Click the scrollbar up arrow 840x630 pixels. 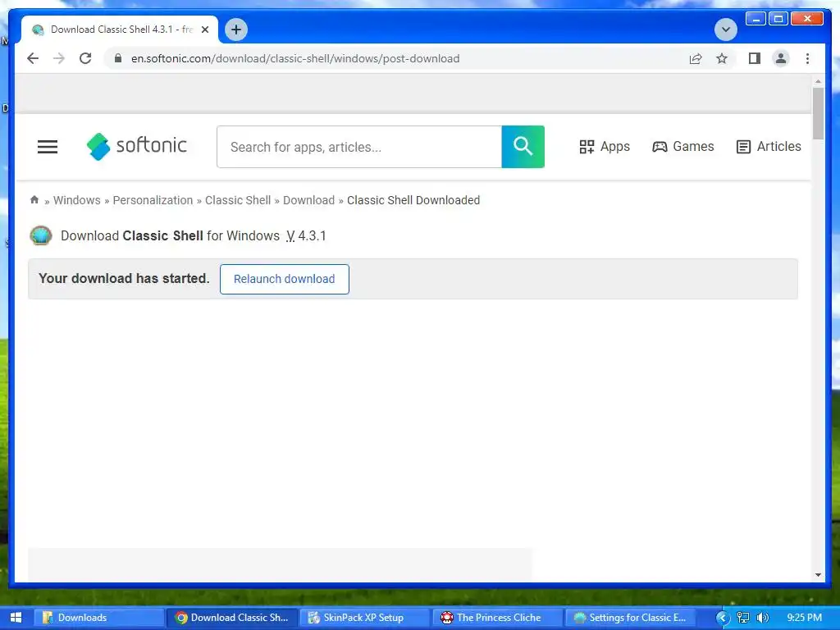click(x=818, y=81)
